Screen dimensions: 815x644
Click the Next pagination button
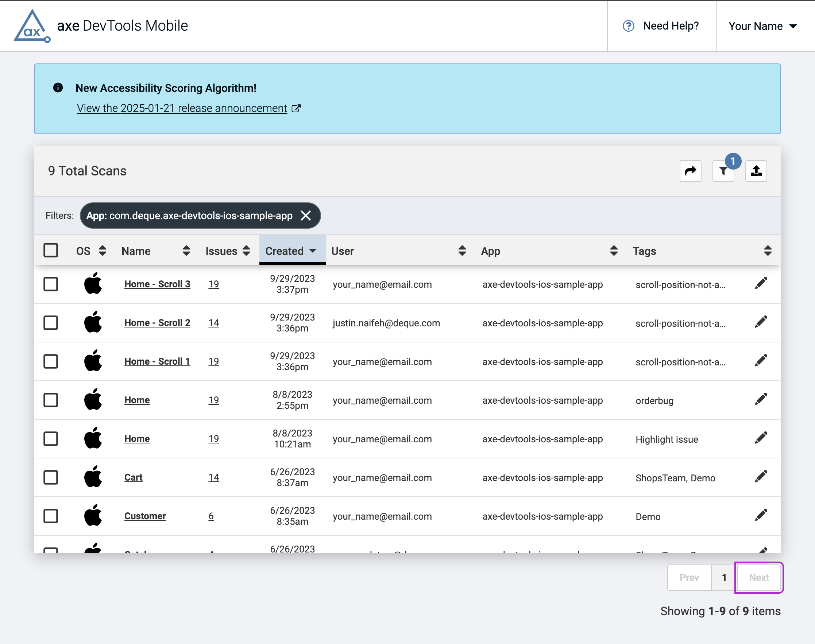tap(758, 577)
